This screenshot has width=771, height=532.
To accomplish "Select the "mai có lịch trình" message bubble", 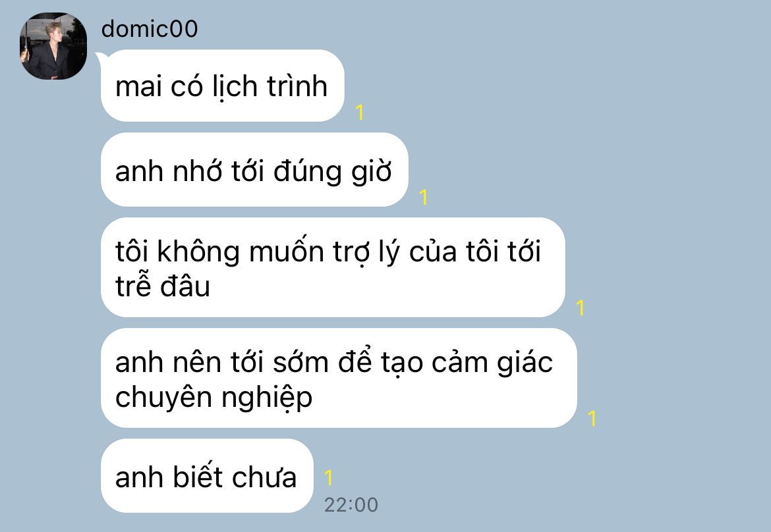I will tap(222, 86).
